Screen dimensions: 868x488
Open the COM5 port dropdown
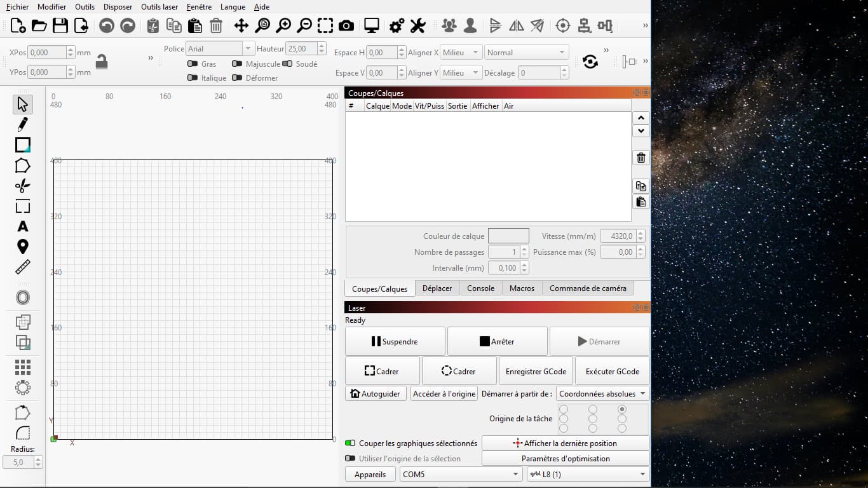pyautogui.click(x=461, y=474)
